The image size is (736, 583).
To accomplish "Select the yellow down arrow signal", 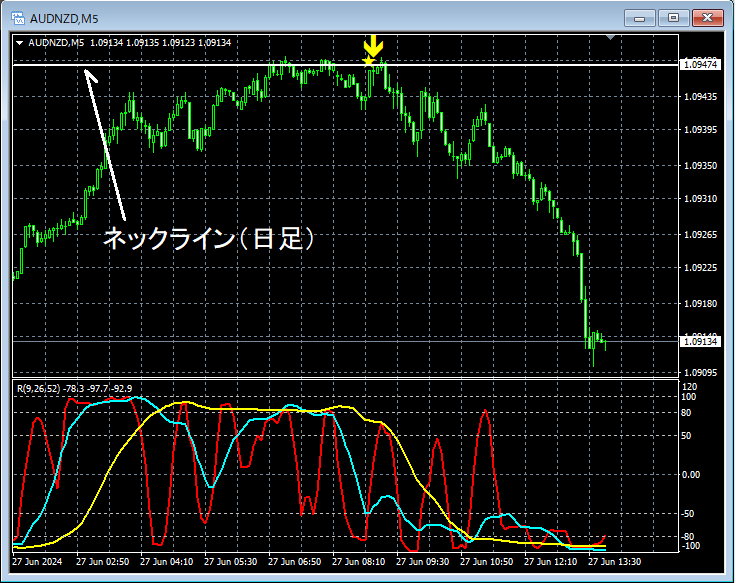I will tap(373, 46).
